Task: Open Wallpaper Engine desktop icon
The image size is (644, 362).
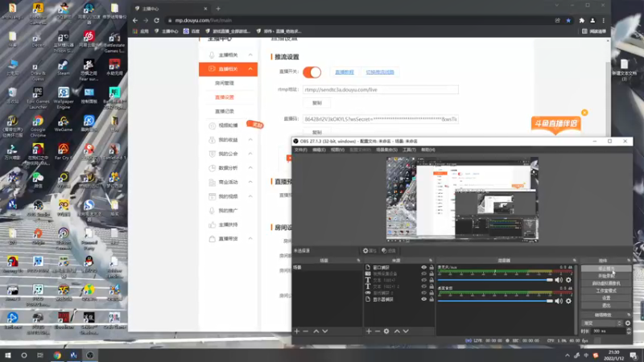Action: coord(64,98)
